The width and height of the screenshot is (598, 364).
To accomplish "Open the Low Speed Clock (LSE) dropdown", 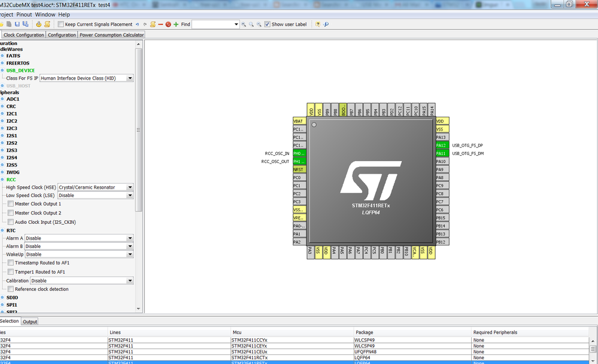I will pyautogui.click(x=95, y=195).
